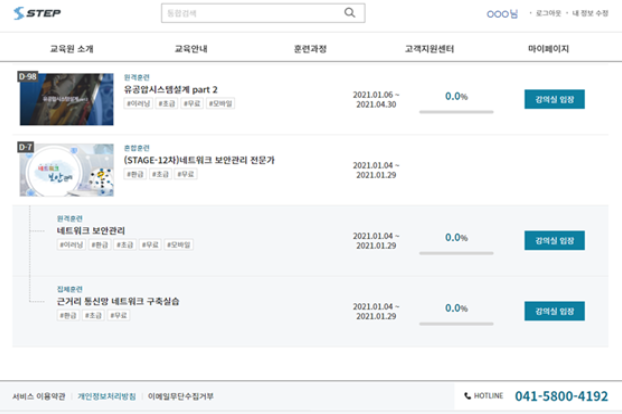Open the 네트워크 보안 course thumbnail
The width and height of the screenshot is (622, 414).
pos(67,170)
